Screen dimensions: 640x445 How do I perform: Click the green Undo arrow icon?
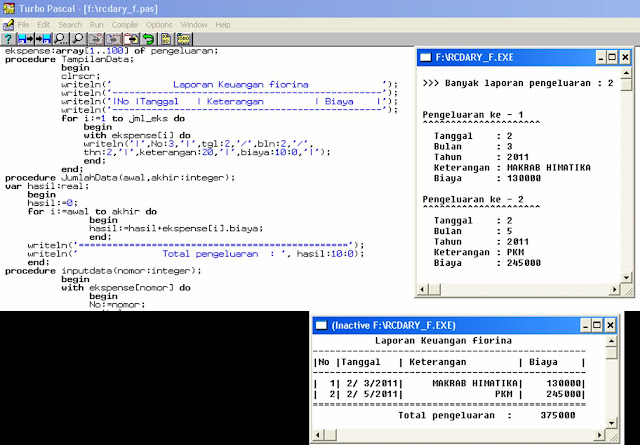click(148, 39)
